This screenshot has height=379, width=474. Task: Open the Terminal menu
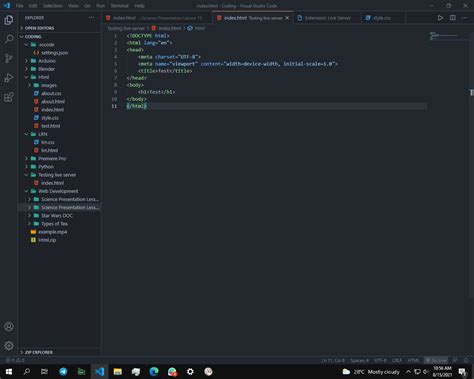click(x=120, y=6)
